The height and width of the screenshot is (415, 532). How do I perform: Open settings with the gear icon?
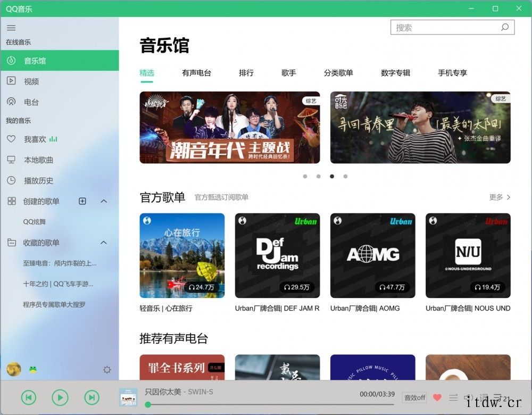click(107, 370)
